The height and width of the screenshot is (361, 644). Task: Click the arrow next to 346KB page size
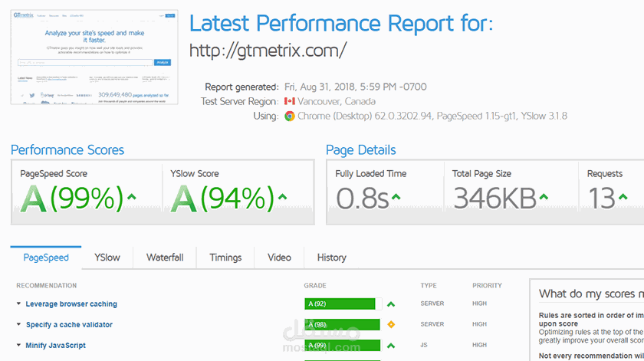click(544, 197)
